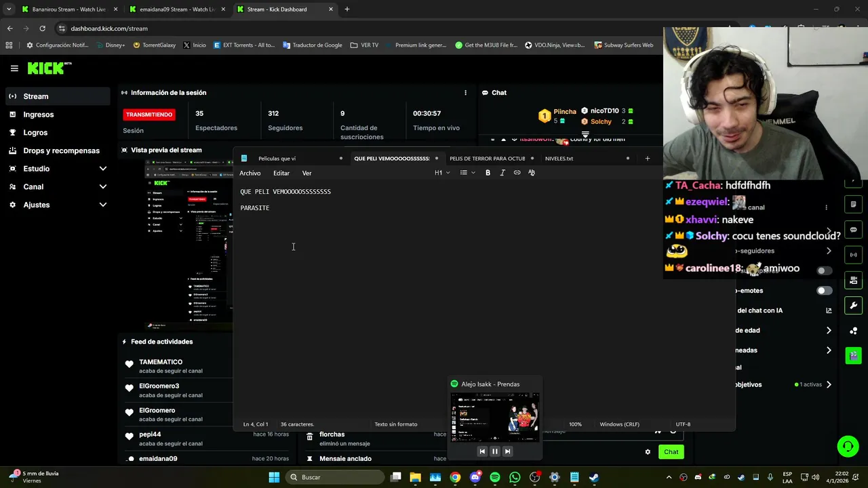This screenshot has width=868, height=488.
Task: Open session info three-dot menu
Action: pos(465,93)
